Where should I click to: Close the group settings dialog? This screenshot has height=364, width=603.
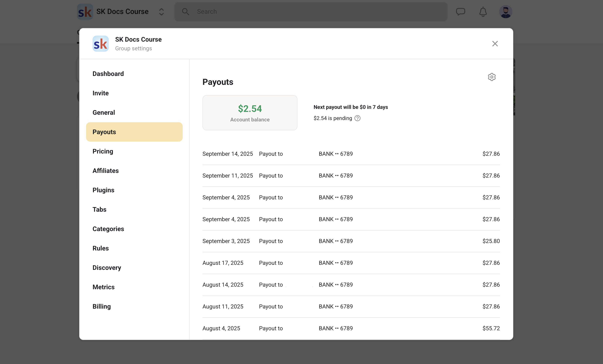point(495,44)
